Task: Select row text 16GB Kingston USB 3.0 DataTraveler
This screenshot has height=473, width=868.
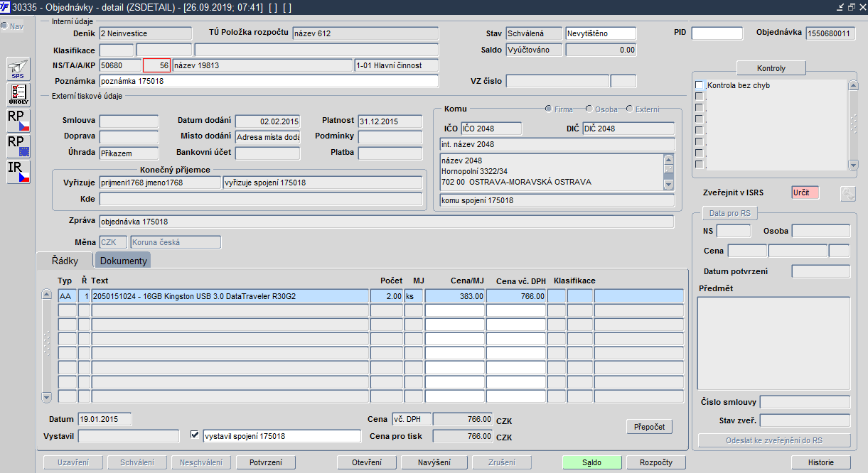Action: [x=230, y=296]
